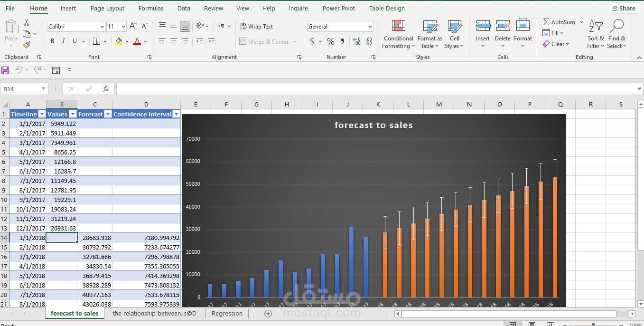Switch to the Formulas tab
The width and height of the screenshot is (644, 326).
(151, 8)
